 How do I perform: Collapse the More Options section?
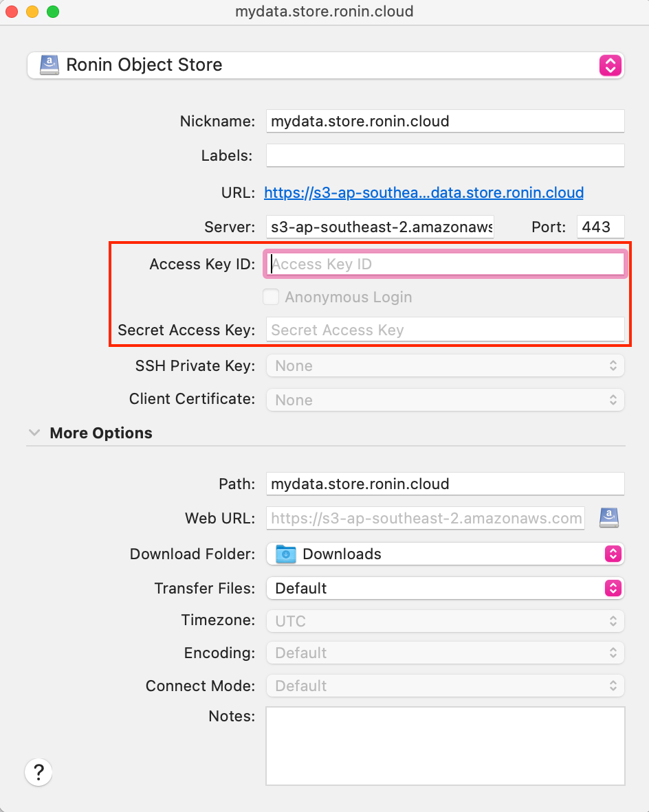pyautogui.click(x=34, y=432)
